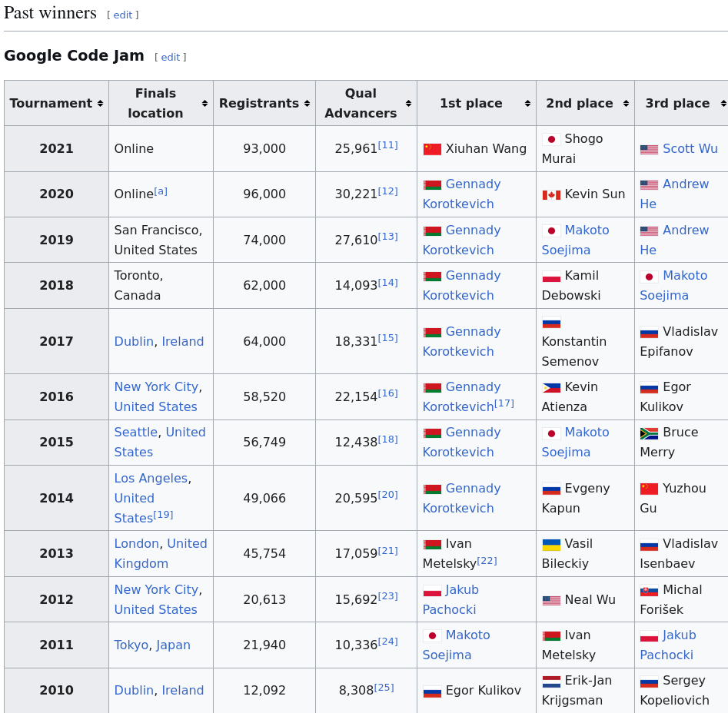Open the Ireland link in 2010 row
Screen dimensions: 728x713
pos(182,690)
